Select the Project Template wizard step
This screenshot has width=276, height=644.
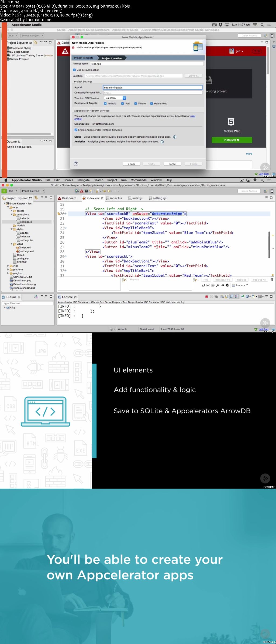(x=84, y=58)
